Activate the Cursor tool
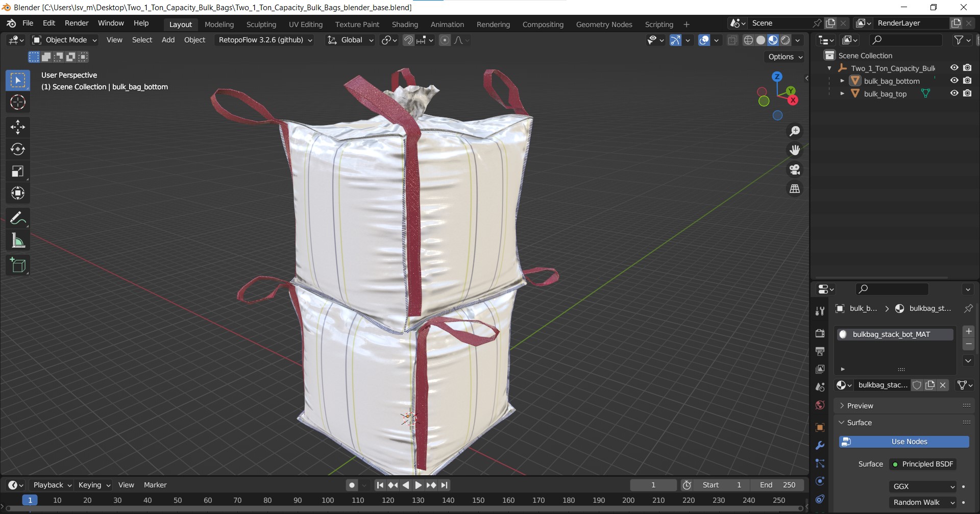The width and height of the screenshot is (980, 514). [18, 103]
